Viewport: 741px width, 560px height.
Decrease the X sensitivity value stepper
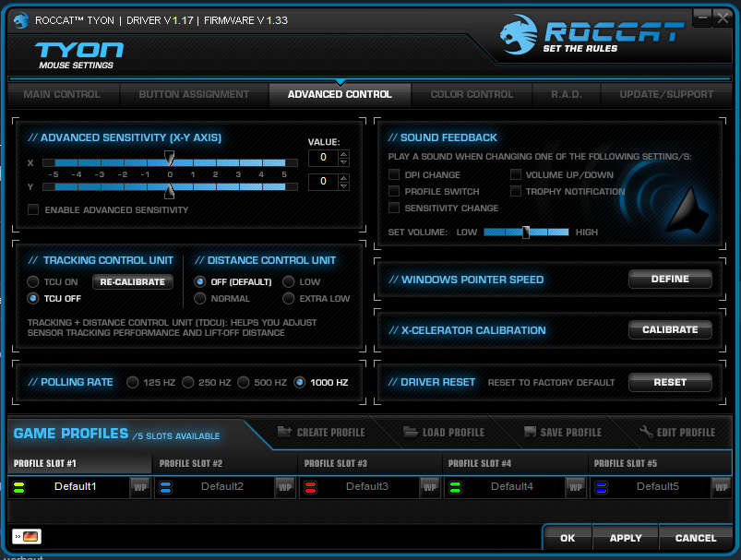coord(344,162)
